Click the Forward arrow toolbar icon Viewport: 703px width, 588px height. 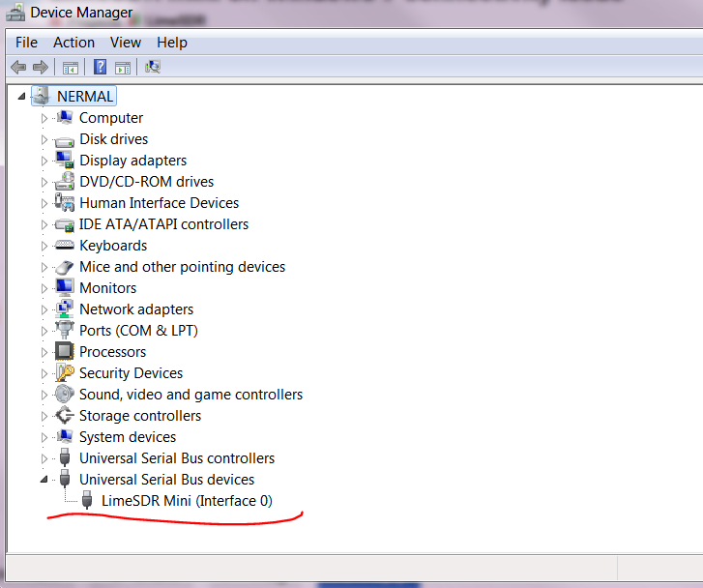coord(41,68)
